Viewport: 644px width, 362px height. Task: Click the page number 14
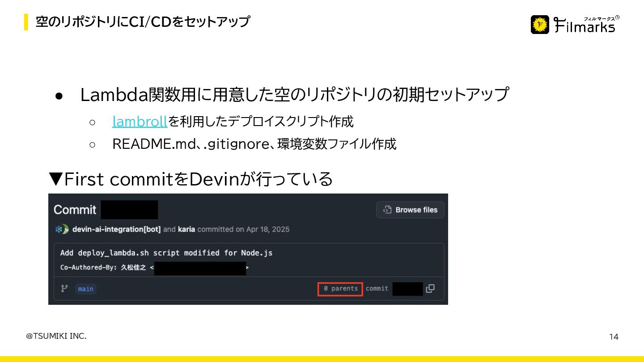614,337
